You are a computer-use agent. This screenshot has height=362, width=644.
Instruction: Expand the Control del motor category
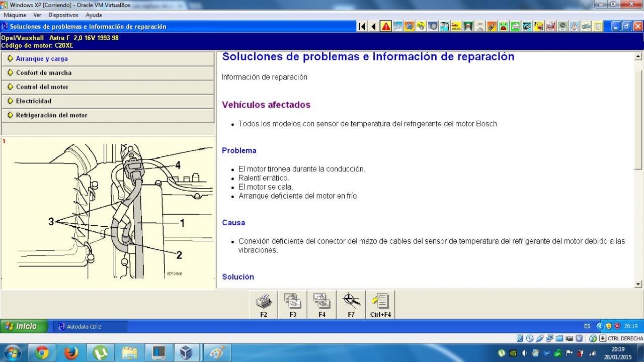coord(42,87)
